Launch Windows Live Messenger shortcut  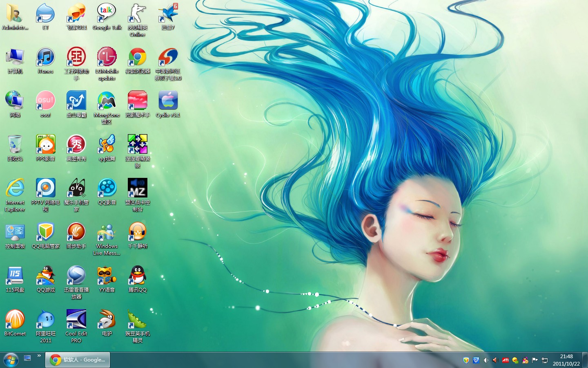(107, 239)
